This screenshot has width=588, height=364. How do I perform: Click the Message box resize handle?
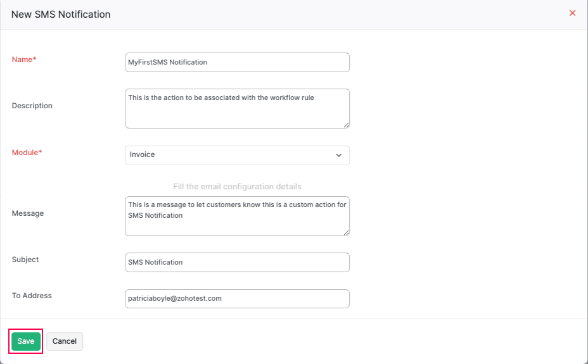(x=347, y=232)
